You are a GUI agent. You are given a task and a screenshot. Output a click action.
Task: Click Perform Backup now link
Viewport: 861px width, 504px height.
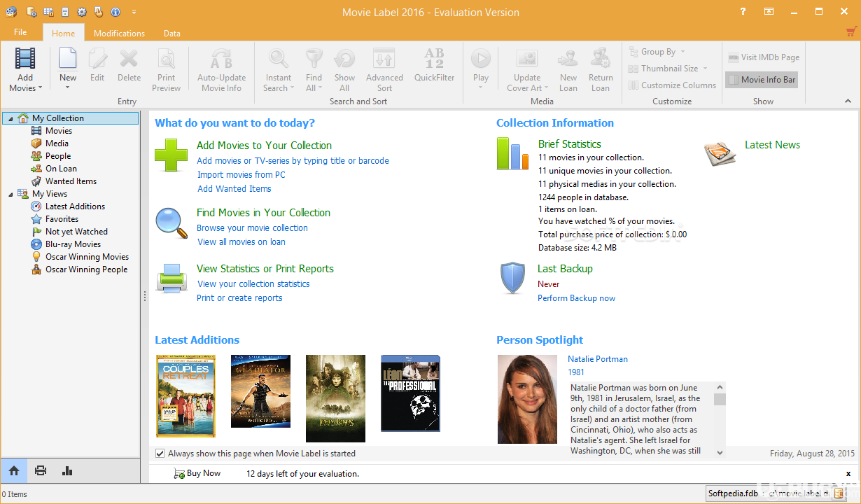tap(577, 298)
